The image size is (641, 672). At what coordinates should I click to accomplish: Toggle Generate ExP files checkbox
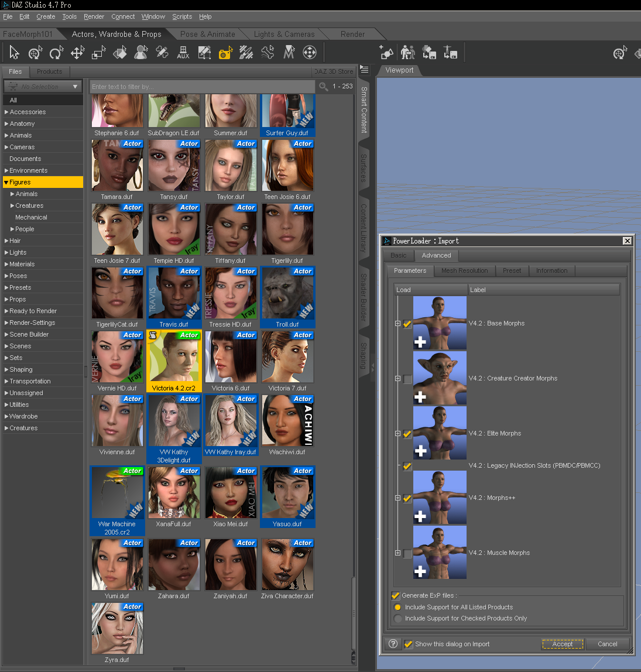coord(396,595)
